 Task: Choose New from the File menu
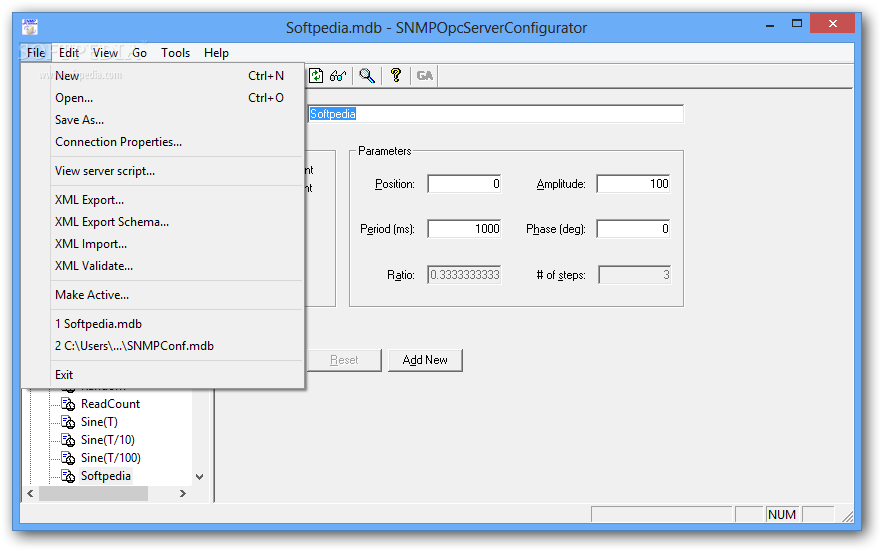click(163, 76)
